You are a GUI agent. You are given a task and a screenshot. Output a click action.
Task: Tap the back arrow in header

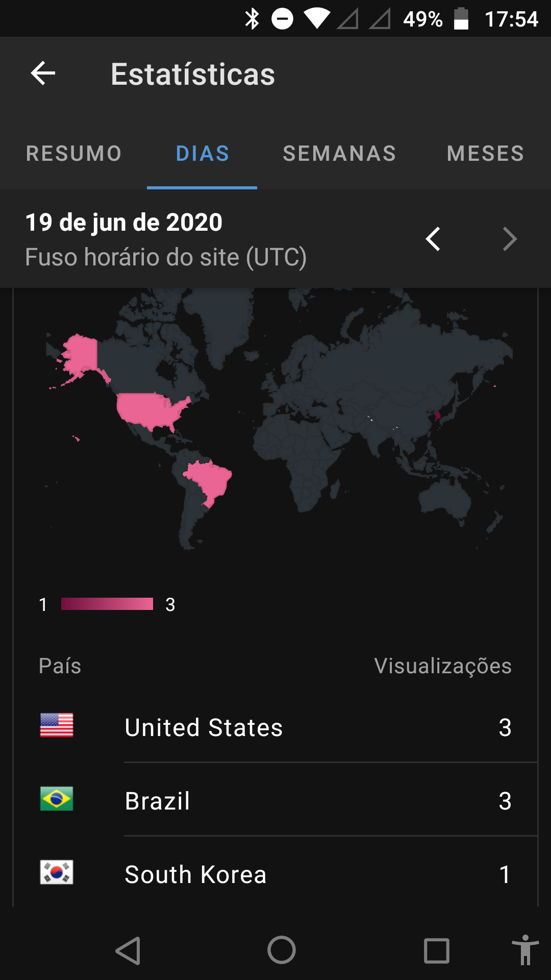pos(43,74)
